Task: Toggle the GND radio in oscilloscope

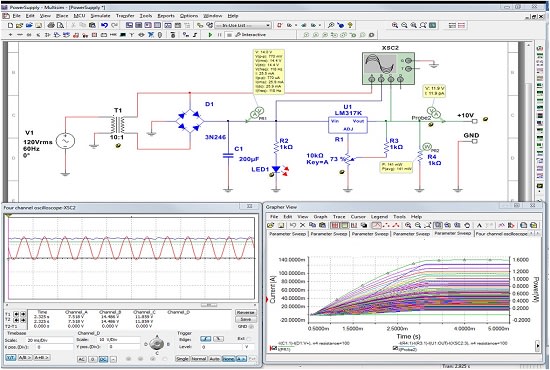Action: tap(251, 326)
